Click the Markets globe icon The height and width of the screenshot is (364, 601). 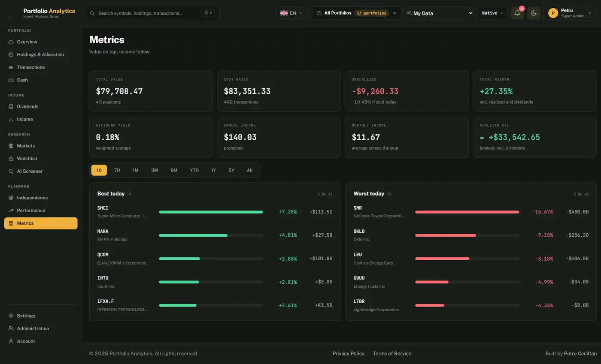tap(11, 146)
